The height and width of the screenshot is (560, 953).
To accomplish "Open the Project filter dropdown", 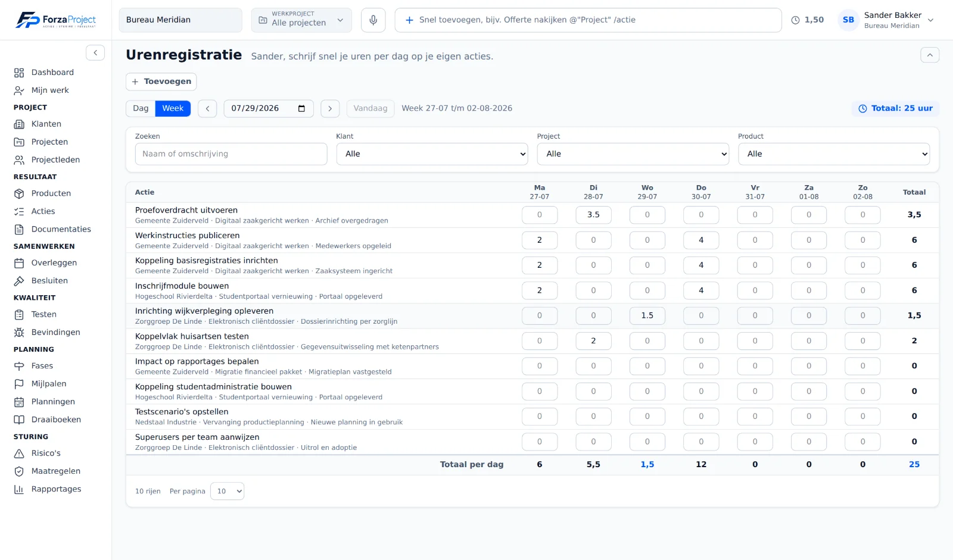I will click(633, 154).
